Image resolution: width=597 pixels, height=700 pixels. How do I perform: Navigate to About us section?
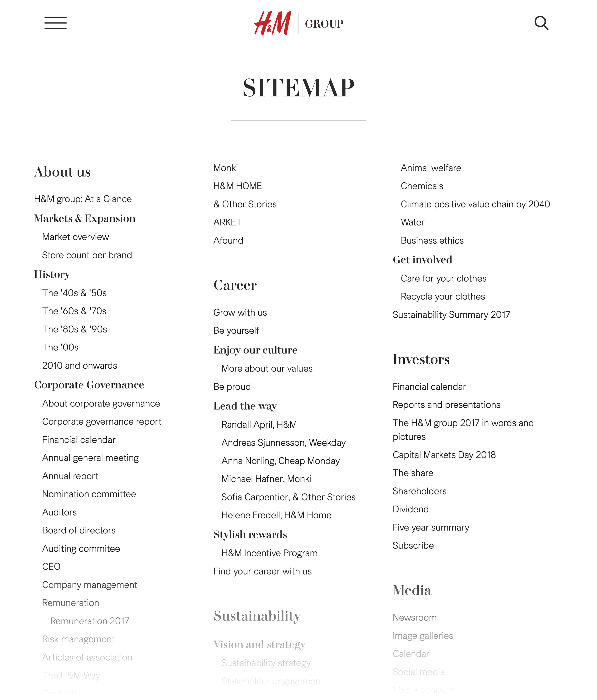[x=62, y=171]
